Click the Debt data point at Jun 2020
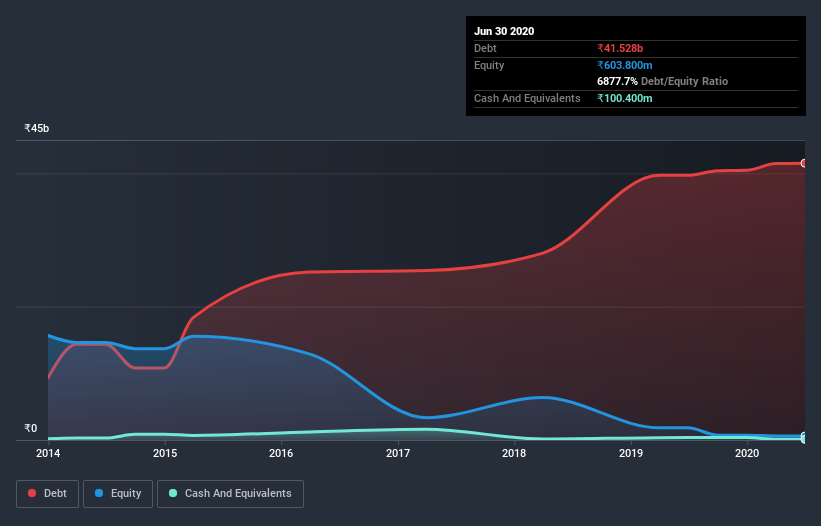Screen dimensions: 821x526 (804, 163)
